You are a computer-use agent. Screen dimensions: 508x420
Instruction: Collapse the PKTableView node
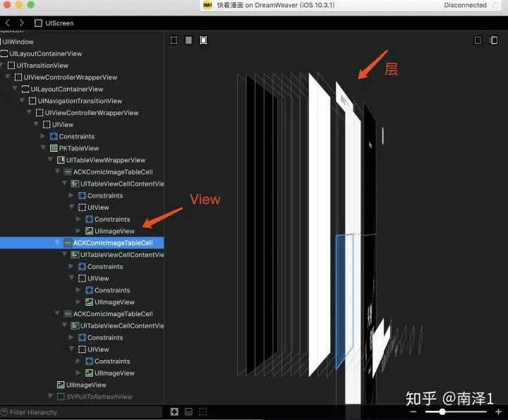point(44,148)
